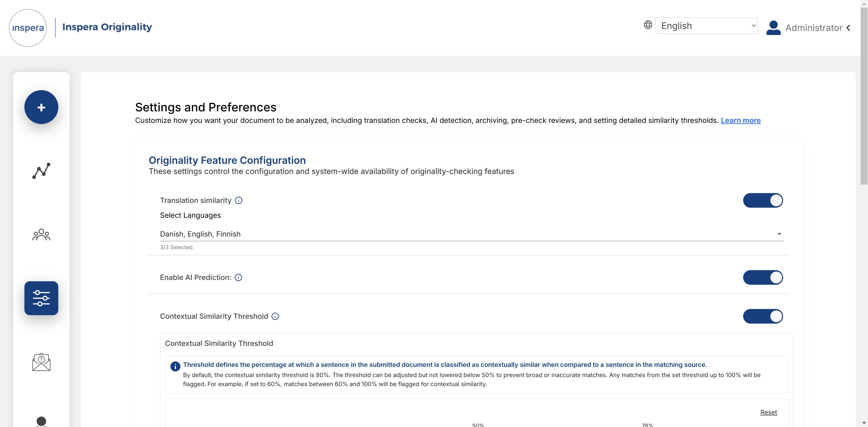
Task: Click the Inspera Originality title
Action: [x=107, y=27]
